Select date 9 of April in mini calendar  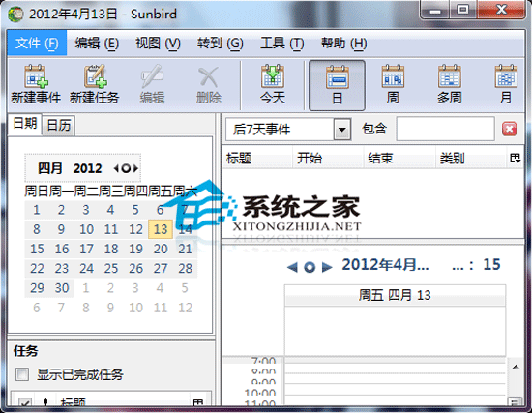click(61, 229)
